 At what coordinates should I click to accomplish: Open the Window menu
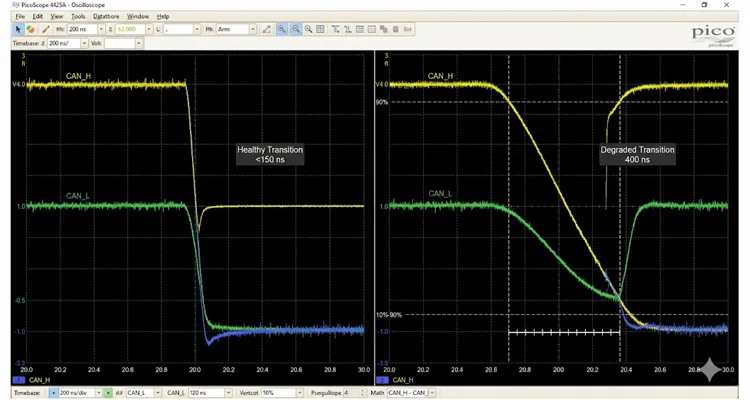[x=138, y=16]
